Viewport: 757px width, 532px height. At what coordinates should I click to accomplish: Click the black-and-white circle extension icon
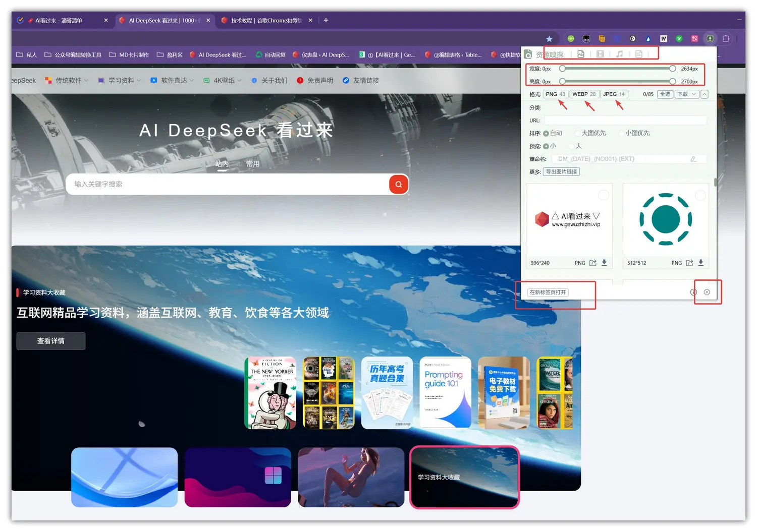633,38
